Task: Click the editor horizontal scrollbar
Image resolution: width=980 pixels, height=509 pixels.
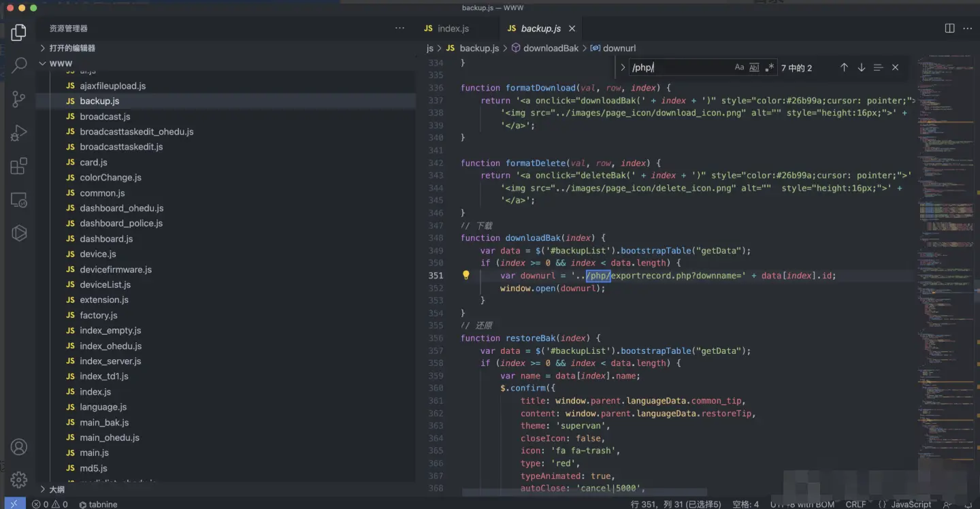Action: [x=585, y=492]
